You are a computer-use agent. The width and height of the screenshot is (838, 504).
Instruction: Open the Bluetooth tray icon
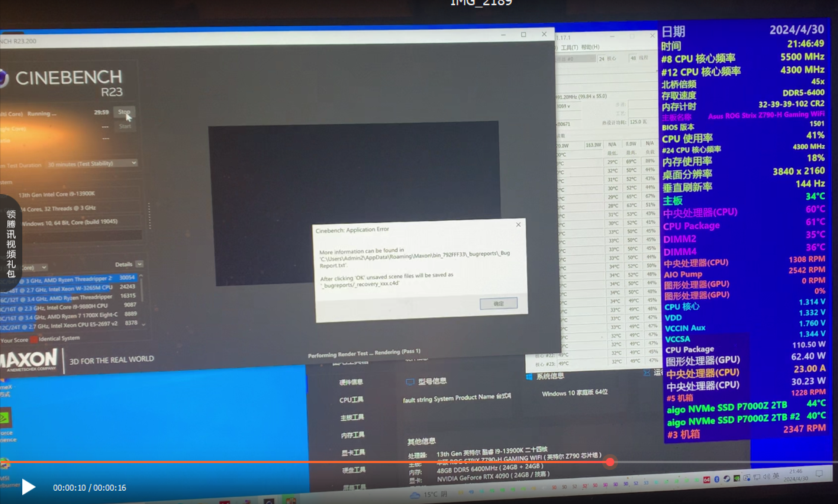717,479
